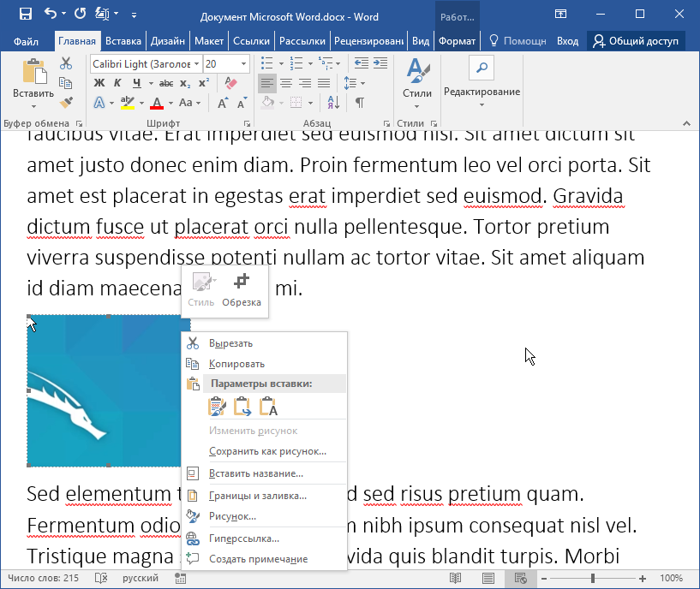The height and width of the screenshot is (589, 700).
Task: Open the Формат picture tools tab
Action: (458, 41)
